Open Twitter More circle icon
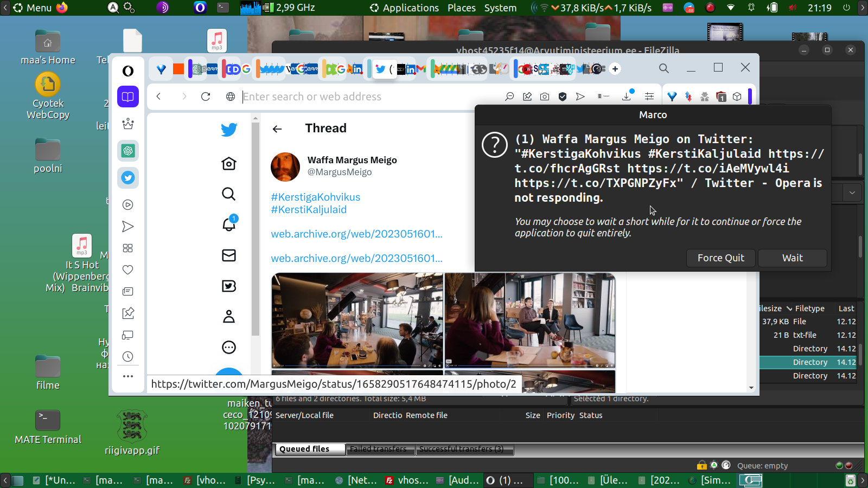The height and width of the screenshot is (488, 868). pos(229,348)
